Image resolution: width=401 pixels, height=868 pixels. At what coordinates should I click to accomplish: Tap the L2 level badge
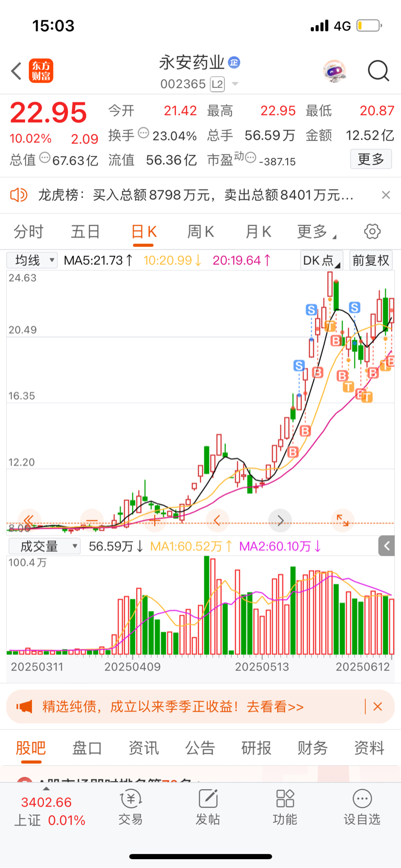(x=217, y=84)
